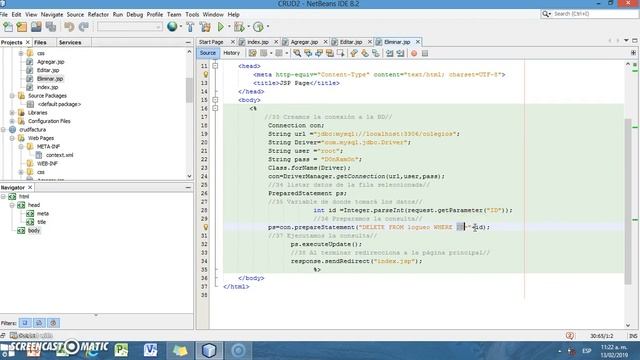Screen dimensions: 640x360
Task: Collapse scriptlet fold at line 16
Action: [215, 108]
